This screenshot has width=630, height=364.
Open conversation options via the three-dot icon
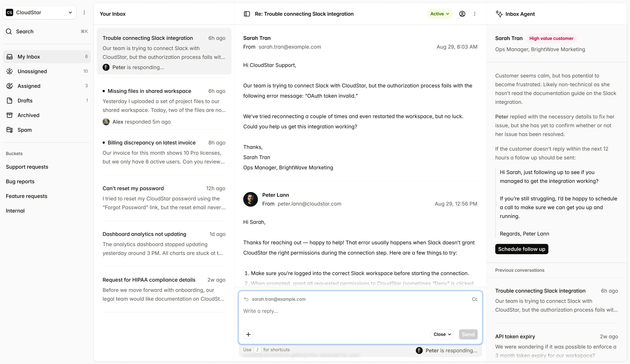tap(475, 14)
